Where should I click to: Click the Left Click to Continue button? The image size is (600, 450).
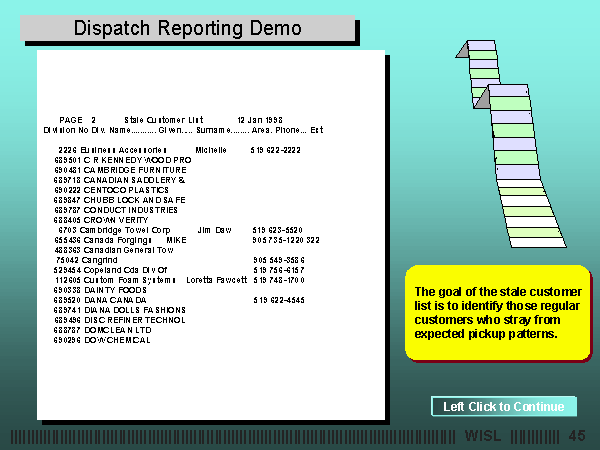[x=504, y=406]
